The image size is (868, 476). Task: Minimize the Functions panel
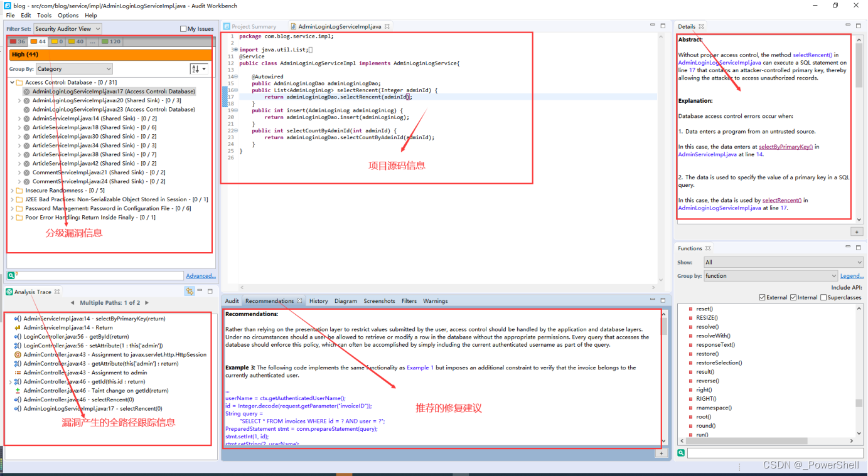[x=849, y=248]
